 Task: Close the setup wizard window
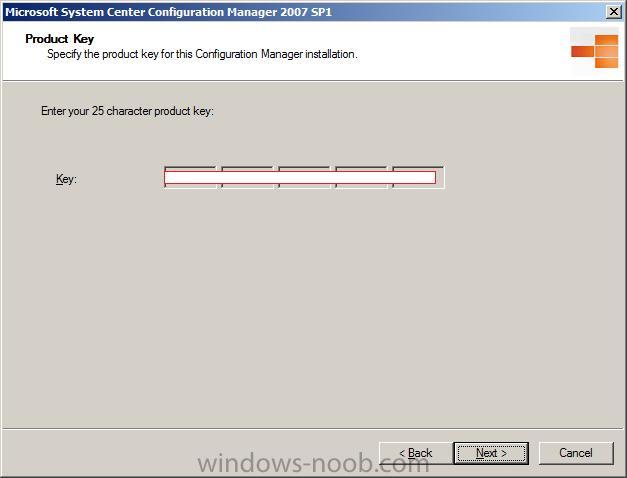(613, 12)
